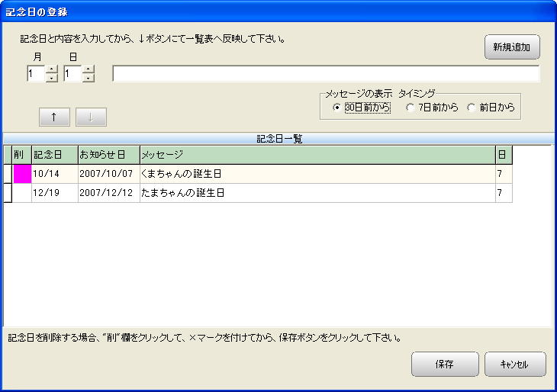Click the 記念日 column header
Screen dimensions: 557x392
54,155
